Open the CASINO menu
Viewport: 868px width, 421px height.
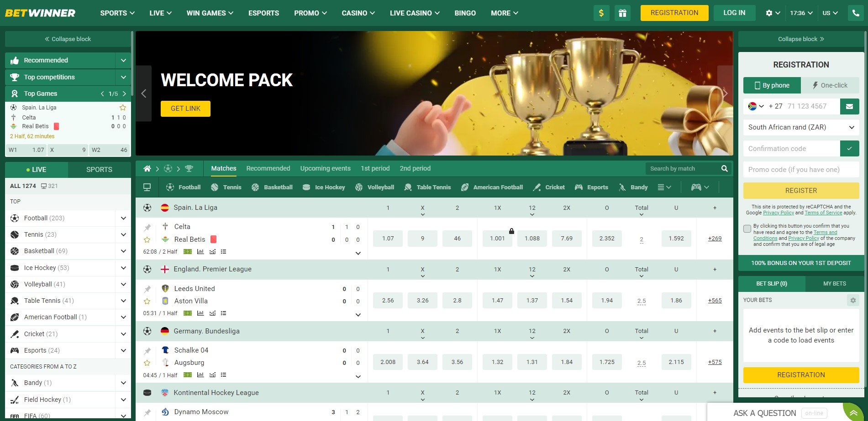coord(358,13)
